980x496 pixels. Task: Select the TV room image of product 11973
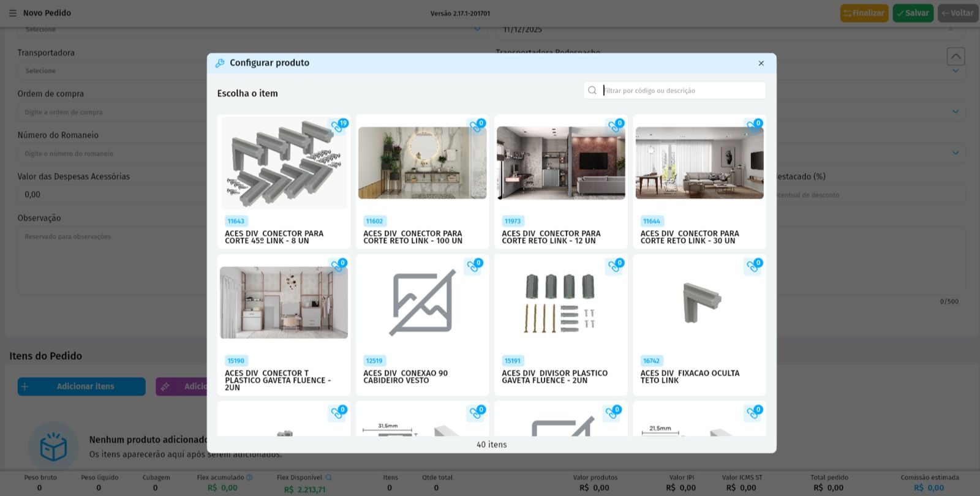tap(561, 163)
